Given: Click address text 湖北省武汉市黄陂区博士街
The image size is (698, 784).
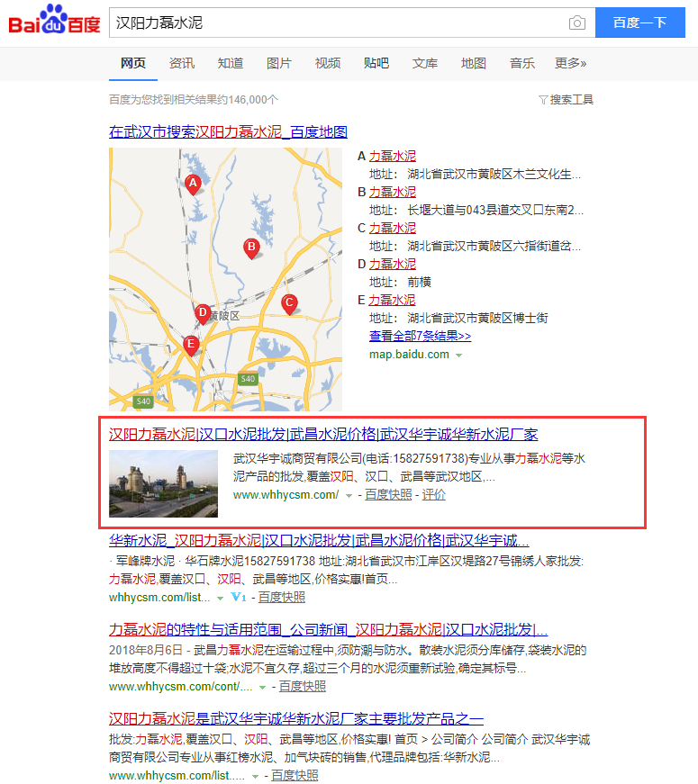Looking at the screenshot, I should (478, 318).
